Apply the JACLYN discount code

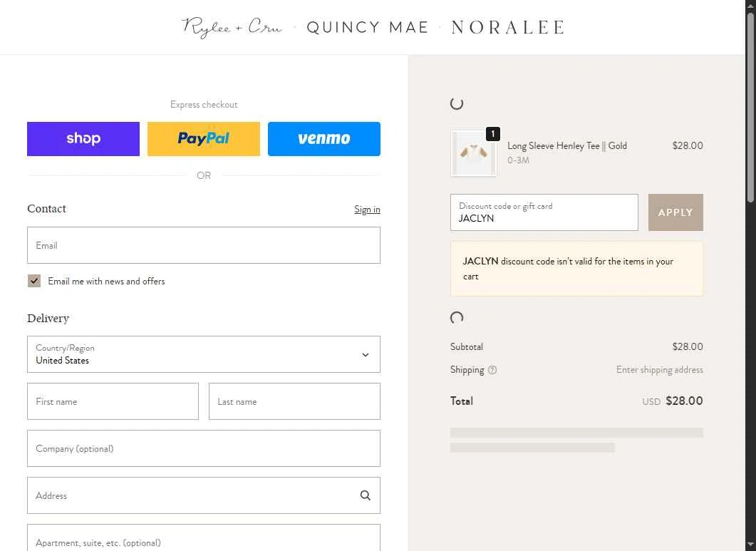pos(675,212)
